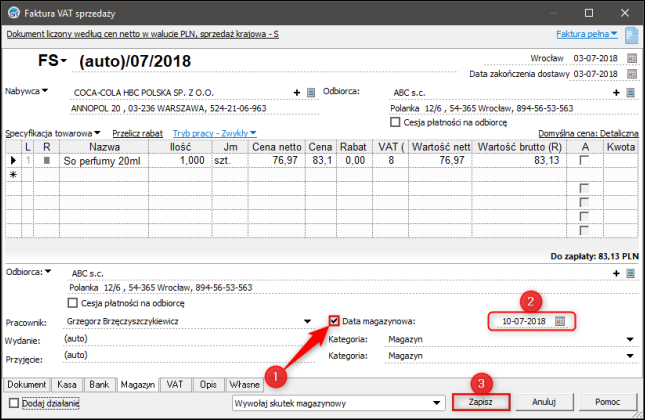645x420 pixels.
Task: Open calendar for Data zakończenia dostawy
Action: pos(631,74)
